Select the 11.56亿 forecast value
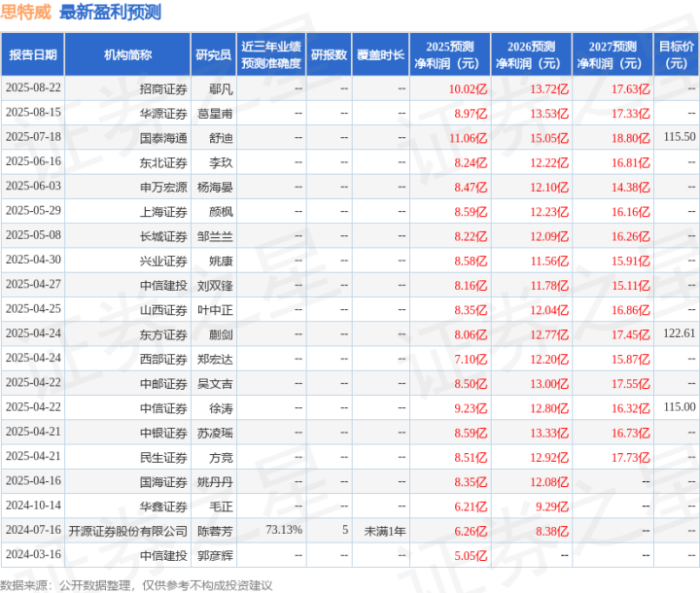Screen dimensions: 700x593 [x=549, y=262]
